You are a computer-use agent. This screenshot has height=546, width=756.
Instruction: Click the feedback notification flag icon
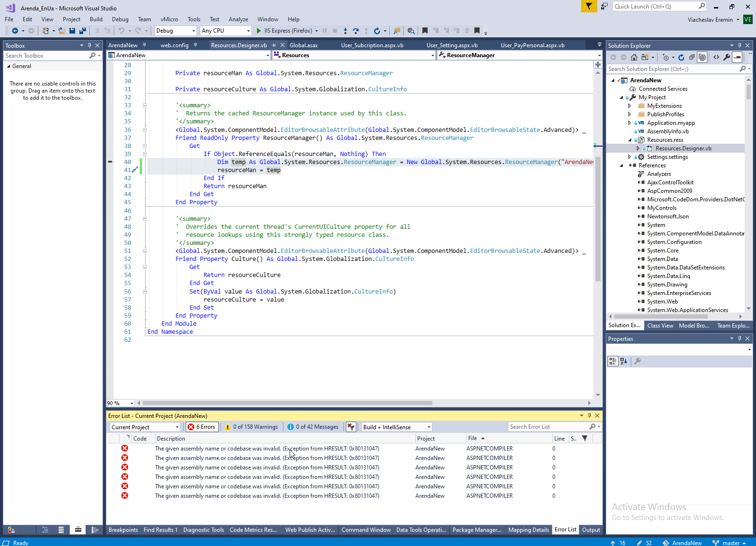tap(589, 6)
